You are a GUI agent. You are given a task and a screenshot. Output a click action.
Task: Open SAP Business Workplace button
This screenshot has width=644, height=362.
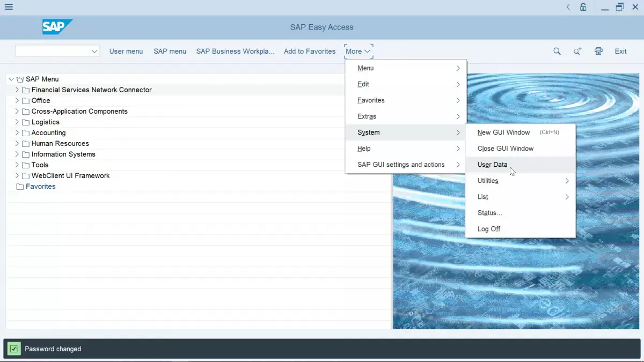pyautogui.click(x=235, y=51)
